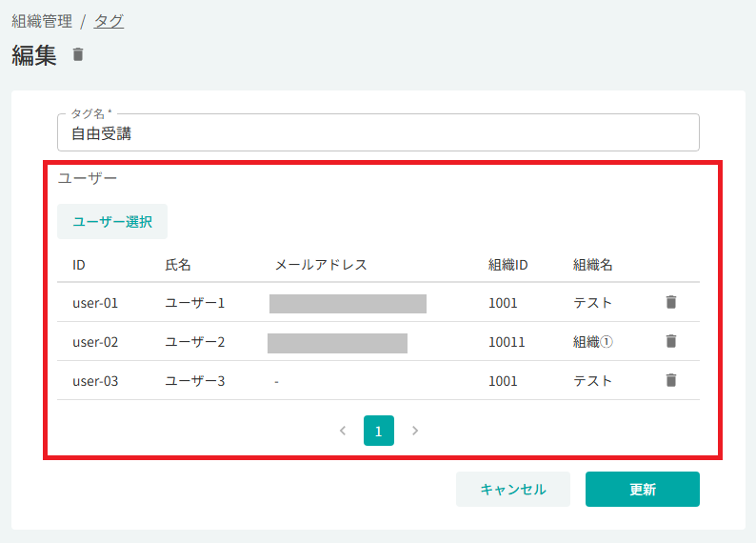The width and height of the screenshot is (756, 543).
Task: Click the 組織管理 breadcrumb
Action: click(42, 21)
